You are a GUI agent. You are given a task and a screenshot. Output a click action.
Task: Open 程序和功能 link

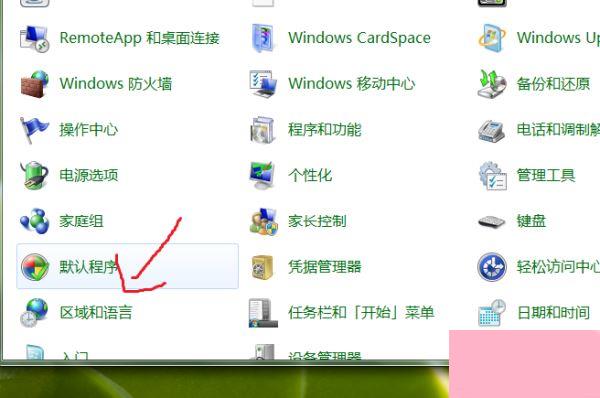[x=324, y=129]
